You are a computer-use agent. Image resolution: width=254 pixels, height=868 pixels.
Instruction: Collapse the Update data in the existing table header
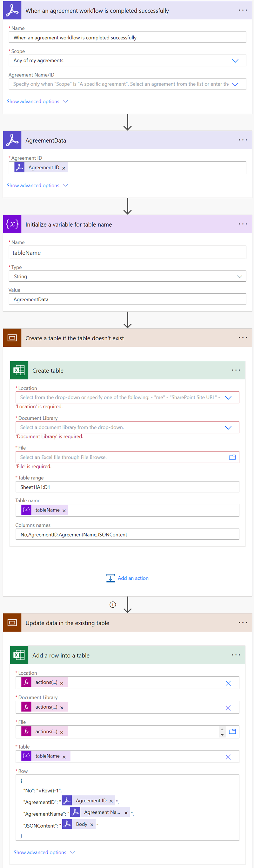[67, 623]
